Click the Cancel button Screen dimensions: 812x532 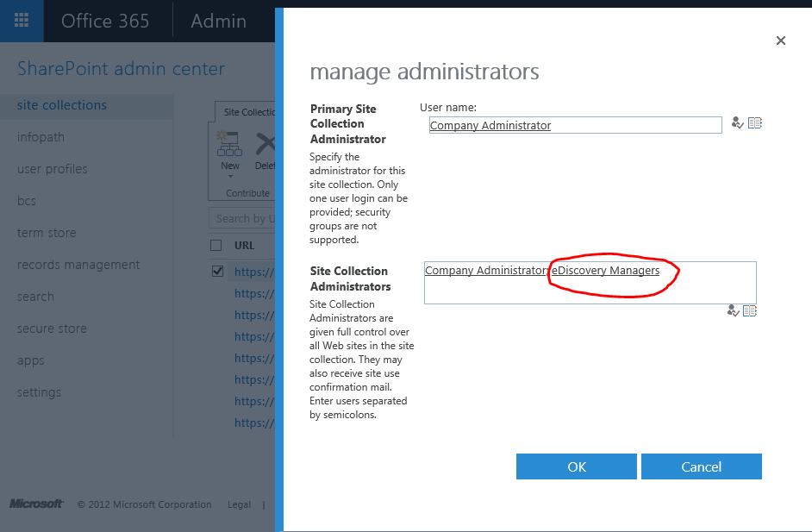pos(701,466)
